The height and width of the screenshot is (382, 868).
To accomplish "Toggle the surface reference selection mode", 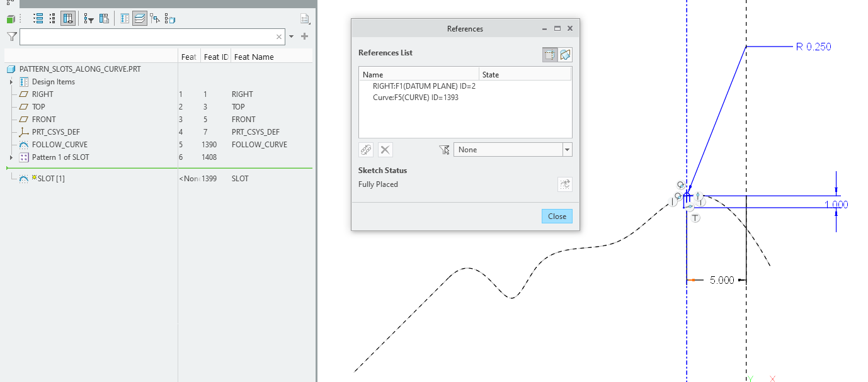I will 565,54.
